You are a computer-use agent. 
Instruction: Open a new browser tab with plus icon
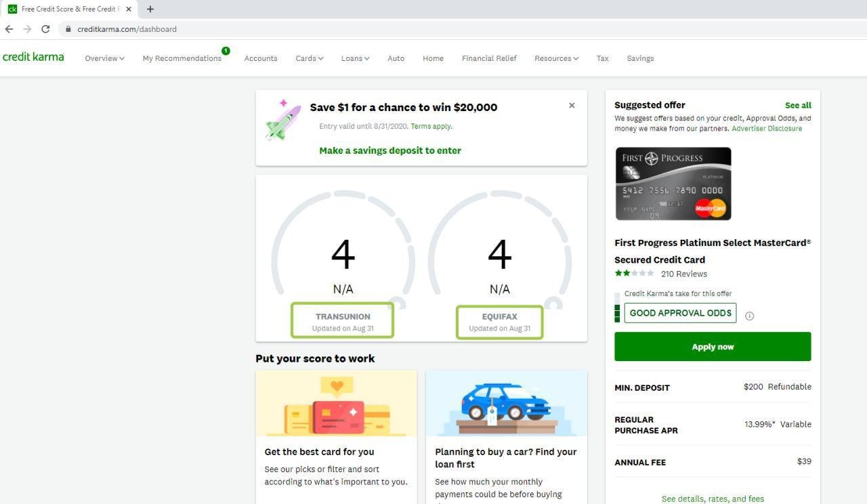pyautogui.click(x=150, y=9)
